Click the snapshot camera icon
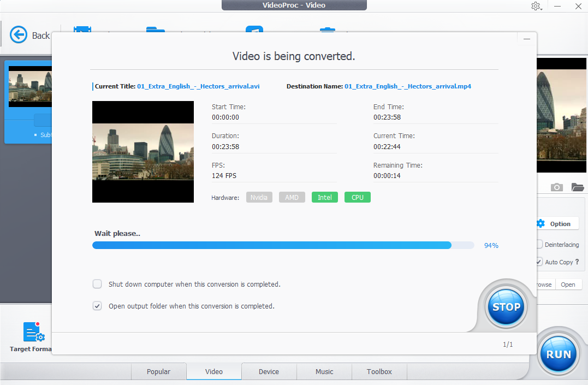 tap(556, 187)
